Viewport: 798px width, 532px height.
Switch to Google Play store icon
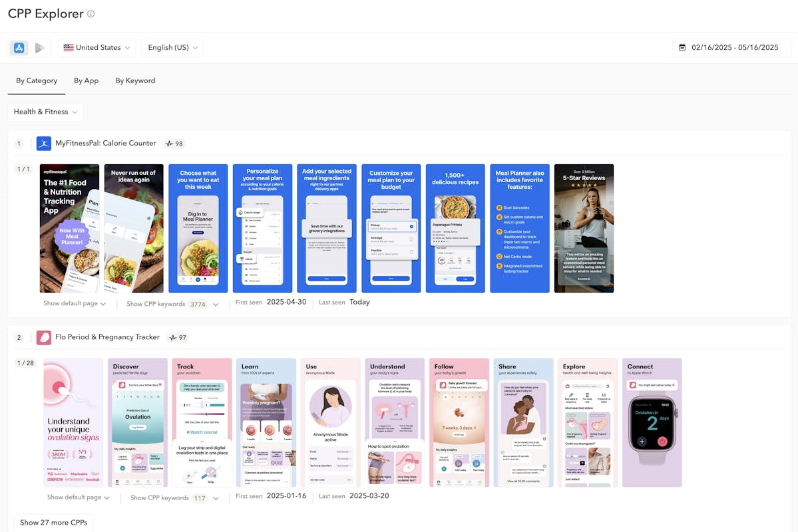click(x=39, y=48)
